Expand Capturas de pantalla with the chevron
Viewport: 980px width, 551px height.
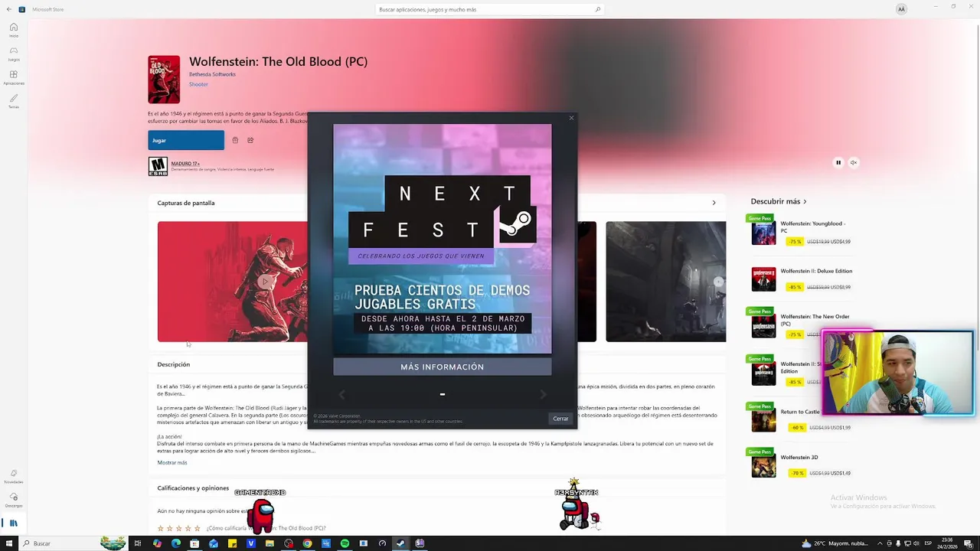point(714,203)
